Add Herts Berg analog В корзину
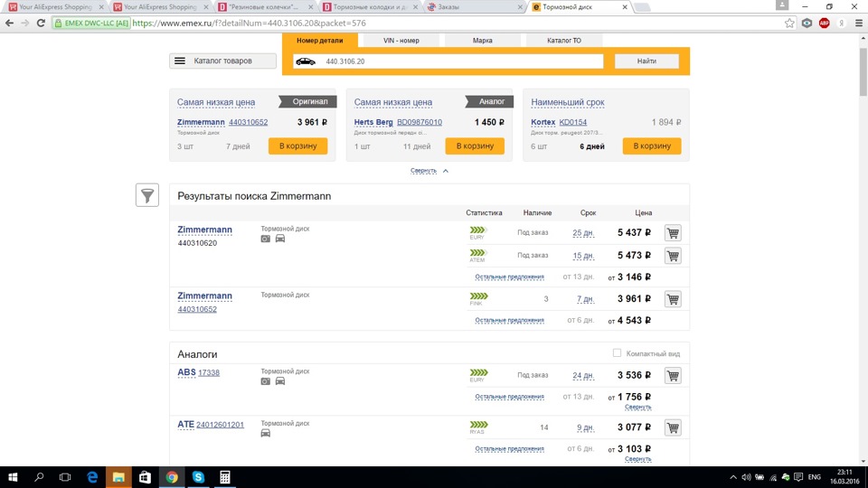 pos(475,146)
